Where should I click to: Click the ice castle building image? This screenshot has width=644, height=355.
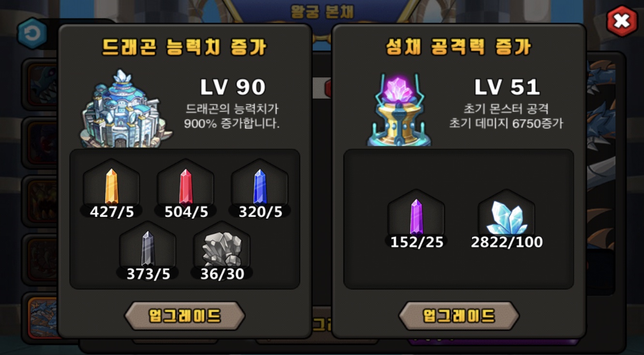125,108
